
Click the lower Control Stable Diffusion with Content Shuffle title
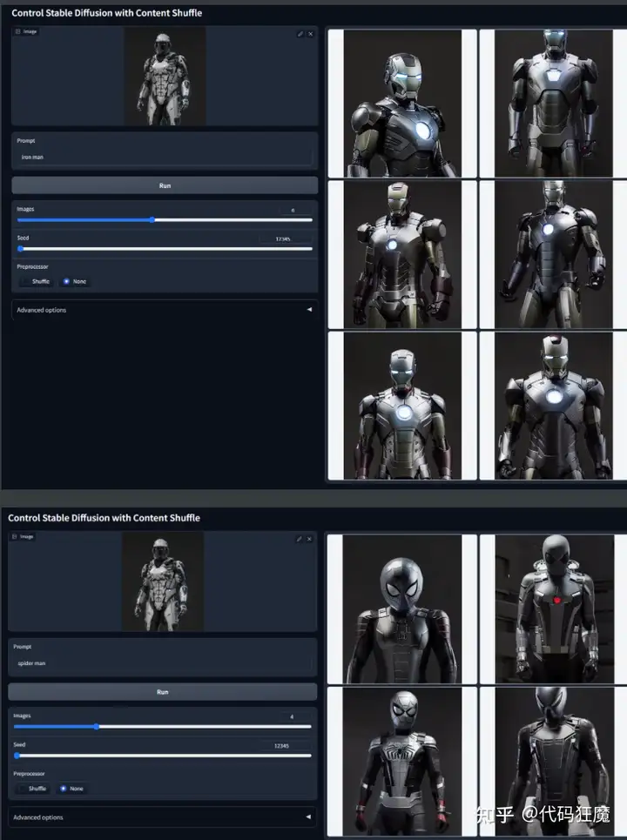[104, 518]
